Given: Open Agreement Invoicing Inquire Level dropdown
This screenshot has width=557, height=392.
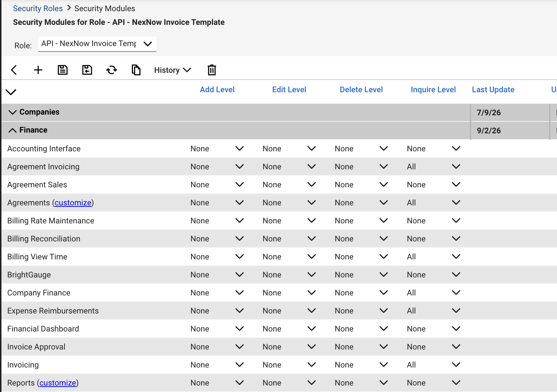Looking at the screenshot, I should click(x=433, y=166).
